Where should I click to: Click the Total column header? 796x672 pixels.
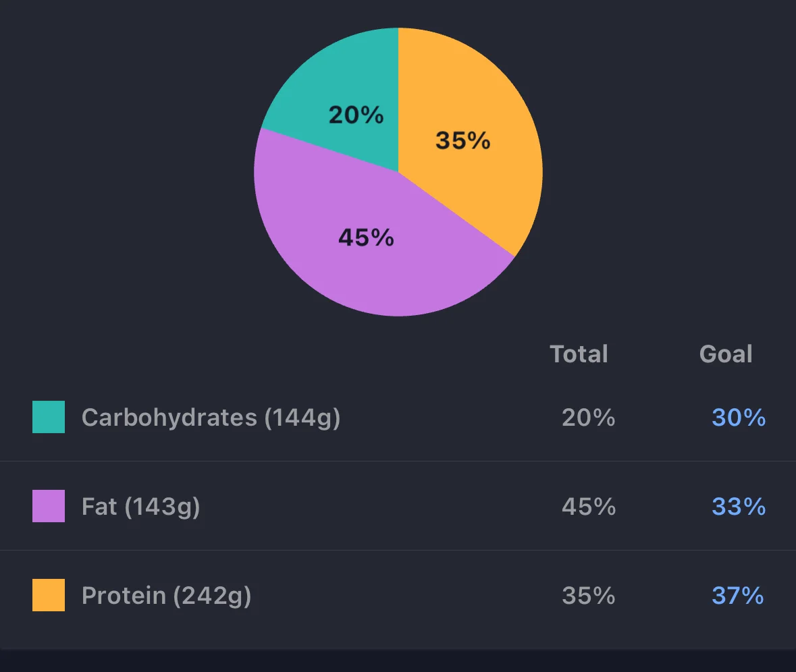(579, 354)
